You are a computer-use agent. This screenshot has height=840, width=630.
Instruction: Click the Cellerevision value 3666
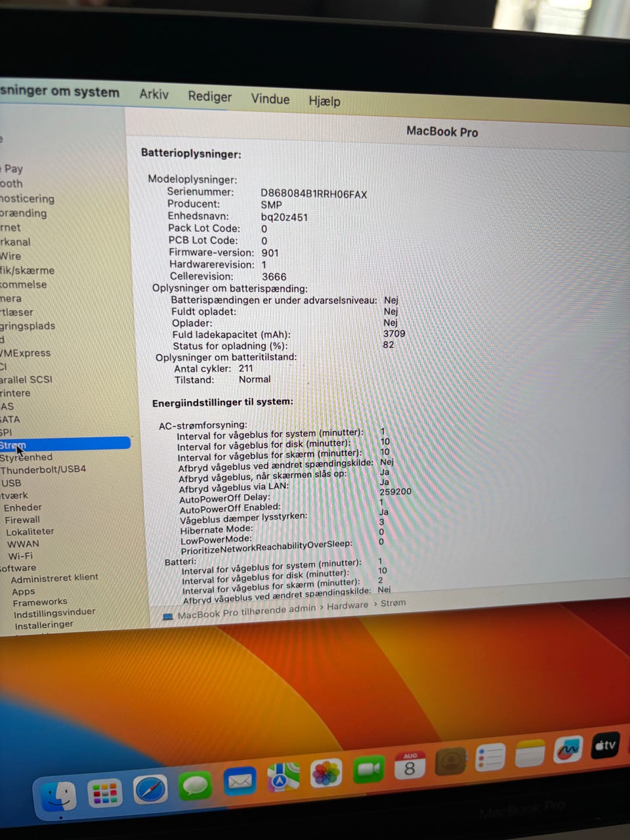pos(274,277)
